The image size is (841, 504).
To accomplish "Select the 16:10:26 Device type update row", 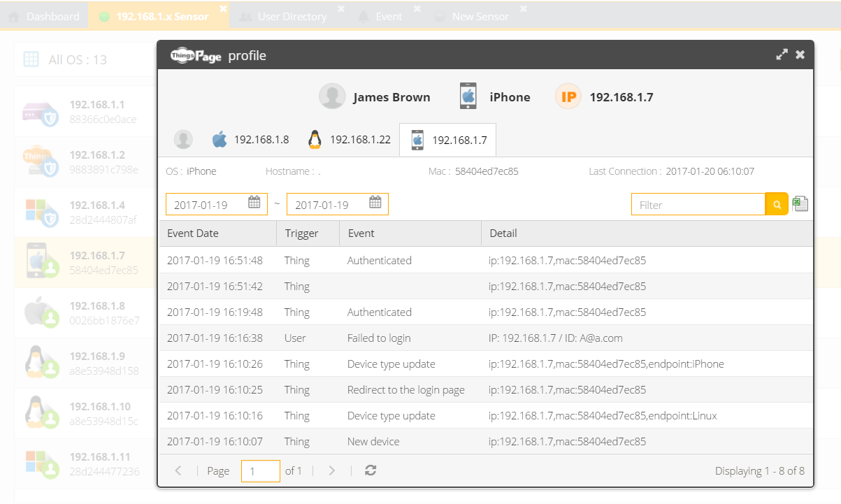I will coord(486,363).
